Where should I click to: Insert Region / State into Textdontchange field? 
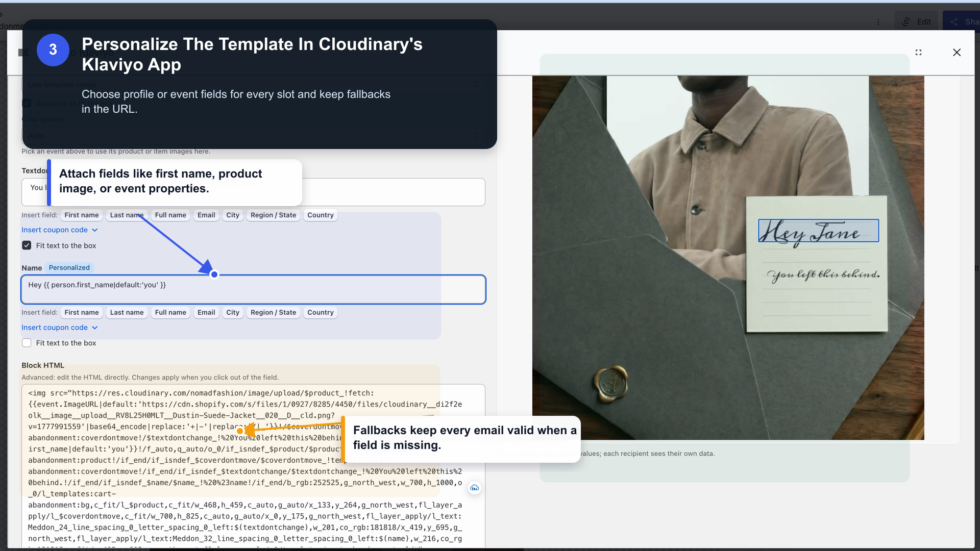[x=273, y=215]
